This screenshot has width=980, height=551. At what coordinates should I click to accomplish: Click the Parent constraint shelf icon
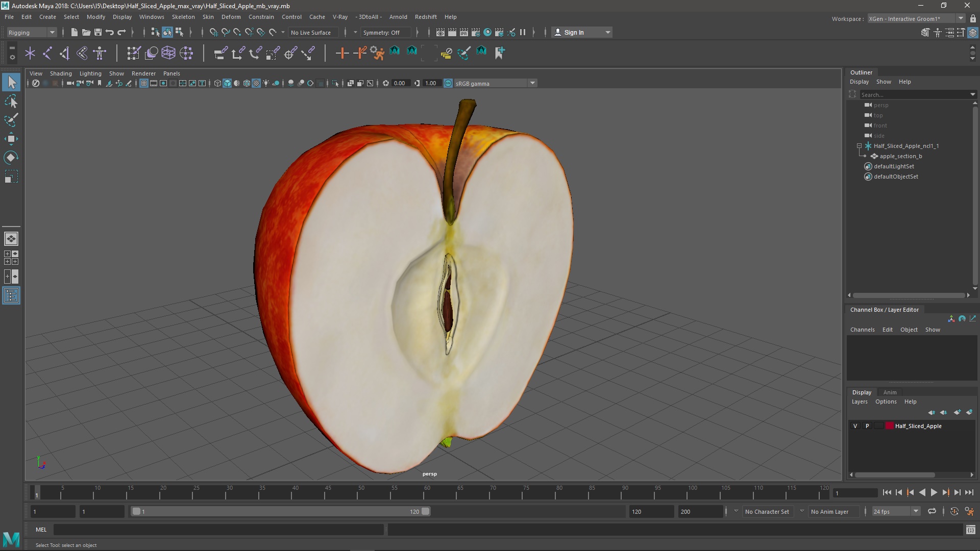(x=220, y=53)
